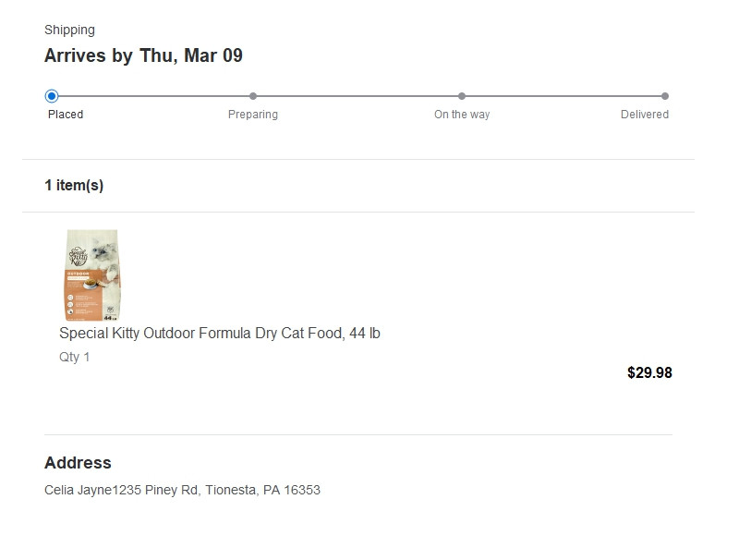Click the Delivered step dot
The height and width of the screenshot is (560, 739).
pos(665,96)
